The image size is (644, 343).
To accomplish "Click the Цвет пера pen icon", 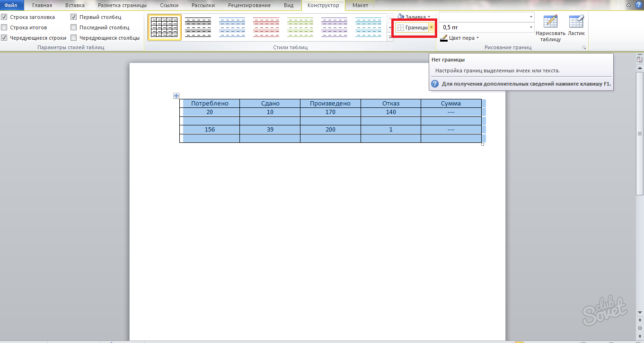I will click(x=444, y=38).
